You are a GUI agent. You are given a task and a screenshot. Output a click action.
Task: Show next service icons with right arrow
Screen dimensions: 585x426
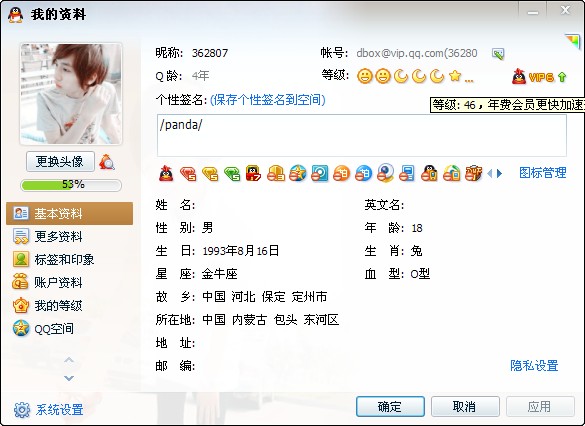click(x=499, y=173)
